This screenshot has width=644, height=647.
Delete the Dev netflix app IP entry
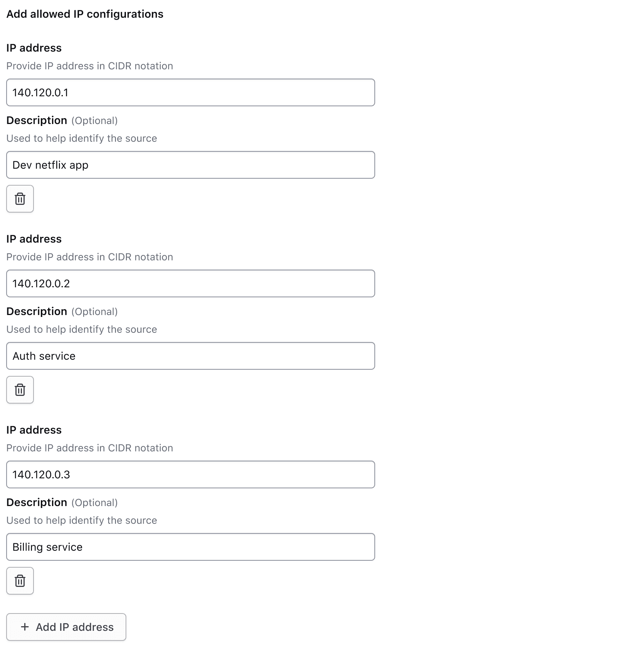(20, 199)
